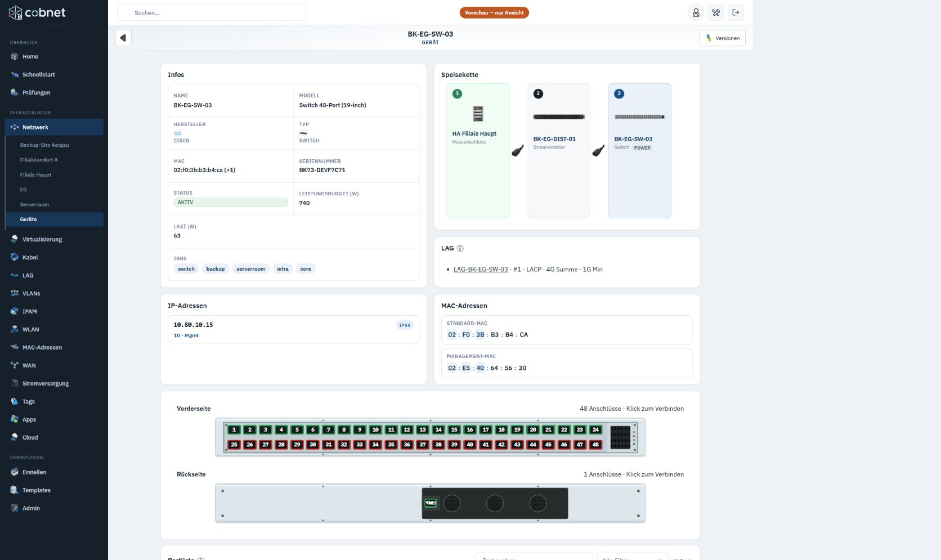The width and height of the screenshot is (941, 560).
Task: Open VLANs section
Action: pyautogui.click(x=54, y=293)
